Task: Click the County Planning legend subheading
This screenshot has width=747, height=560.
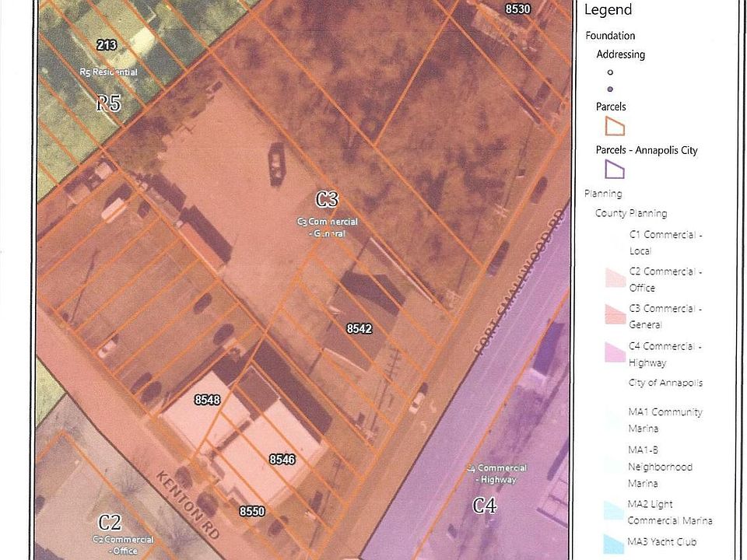Action: tap(631, 213)
